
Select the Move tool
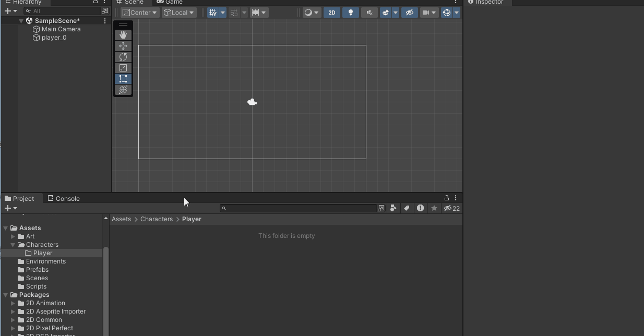pyautogui.click(x=123, y=46)
